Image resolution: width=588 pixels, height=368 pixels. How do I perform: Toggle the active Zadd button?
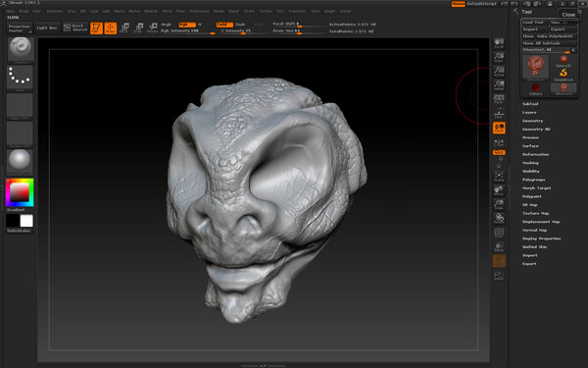(223, 25)
